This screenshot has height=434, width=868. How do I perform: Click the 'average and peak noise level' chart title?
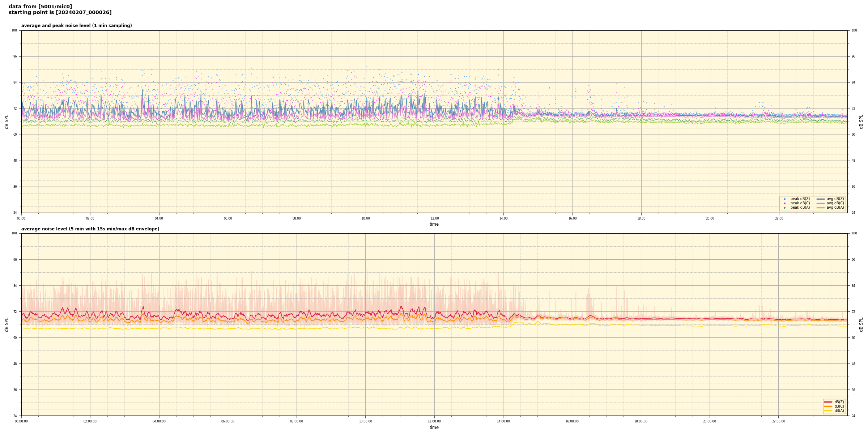76,26
